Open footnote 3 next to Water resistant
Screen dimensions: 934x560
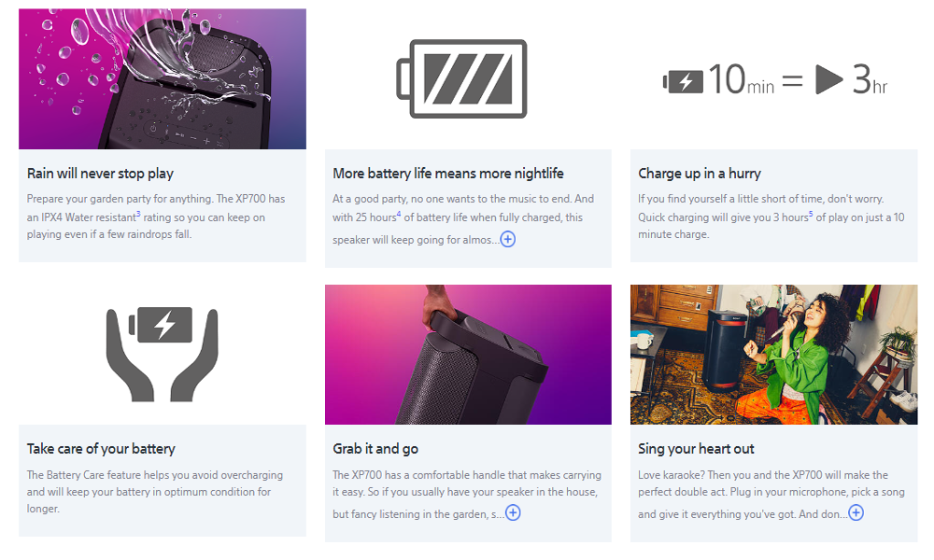click(139, 214)
